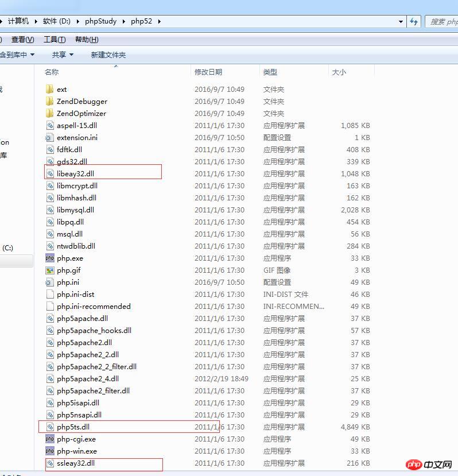Click the msql.dll file icon
This screenshot has height=476, width=458.
[x=50, y=234]
